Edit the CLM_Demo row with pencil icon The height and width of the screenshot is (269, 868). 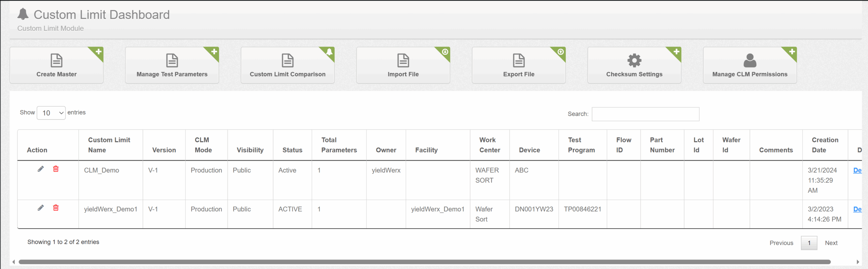[x=41, y=169]
